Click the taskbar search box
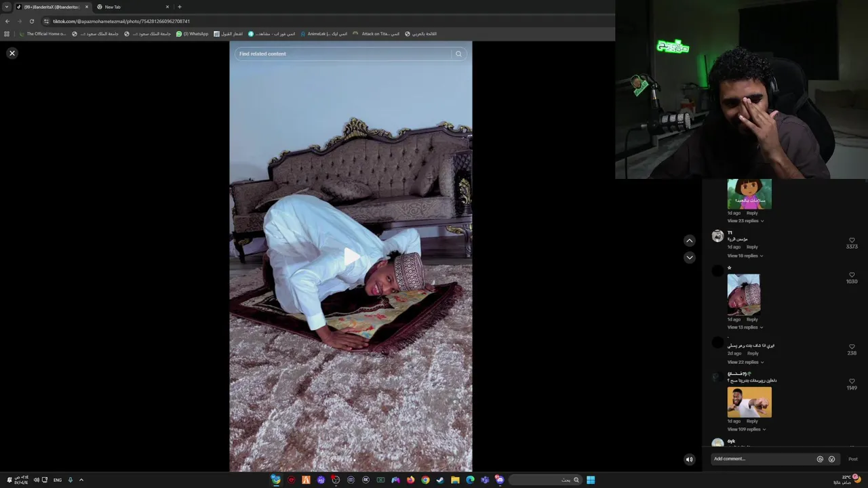This screenshot has width=868, height=488. 545,480
